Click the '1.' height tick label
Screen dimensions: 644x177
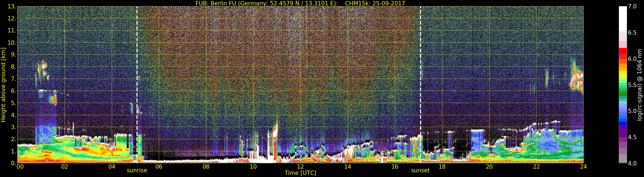(13, 151)
